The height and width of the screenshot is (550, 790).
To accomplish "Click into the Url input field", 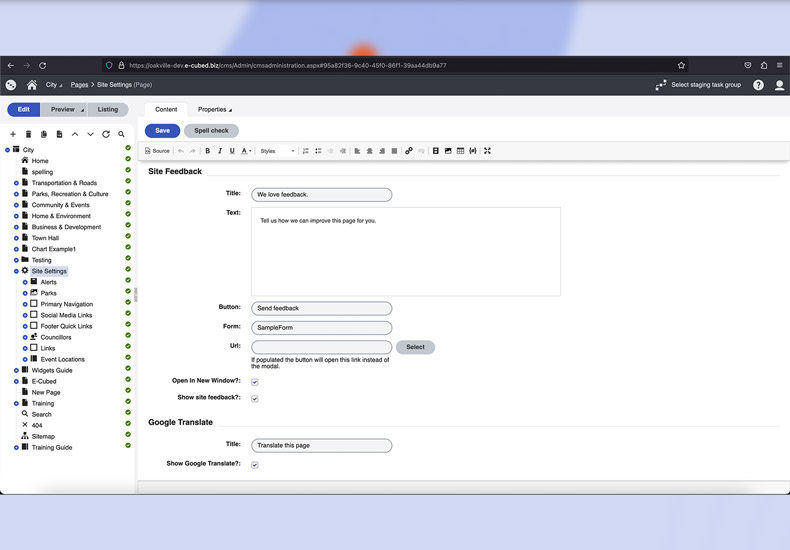I will tap(321, 347).
